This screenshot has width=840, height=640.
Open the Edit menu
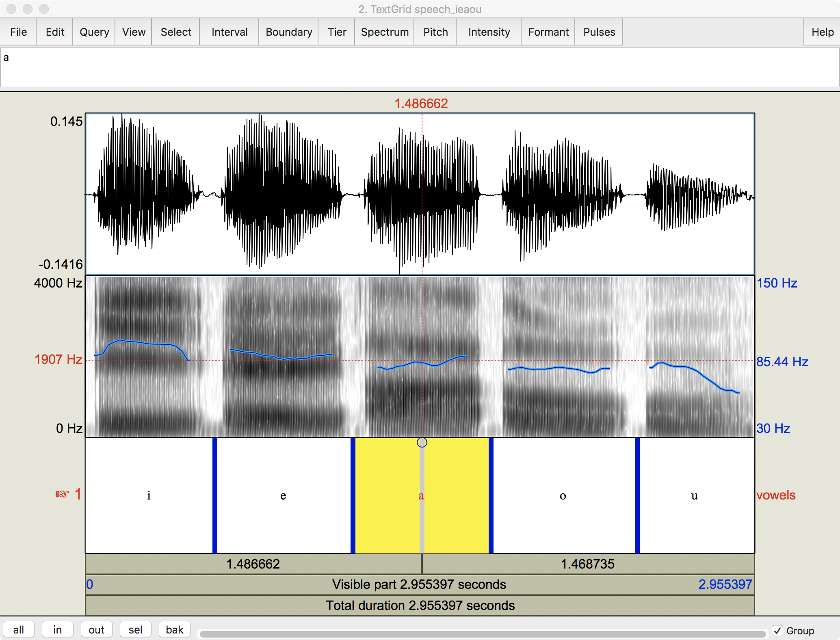[55, 32]
